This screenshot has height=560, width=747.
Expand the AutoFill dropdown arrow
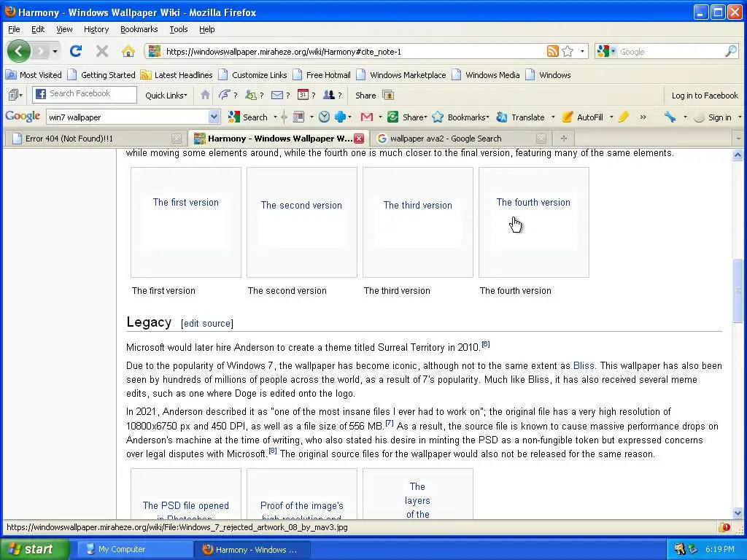(x=611, y=117)
